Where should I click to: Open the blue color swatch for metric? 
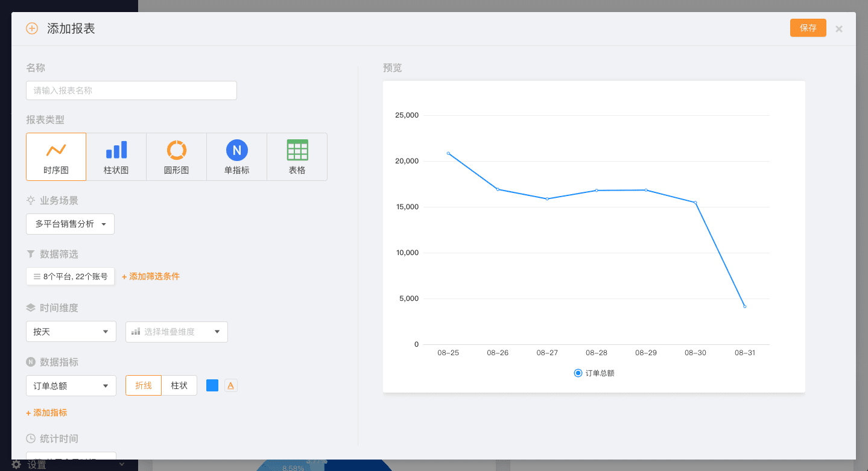tap(212, 385)
